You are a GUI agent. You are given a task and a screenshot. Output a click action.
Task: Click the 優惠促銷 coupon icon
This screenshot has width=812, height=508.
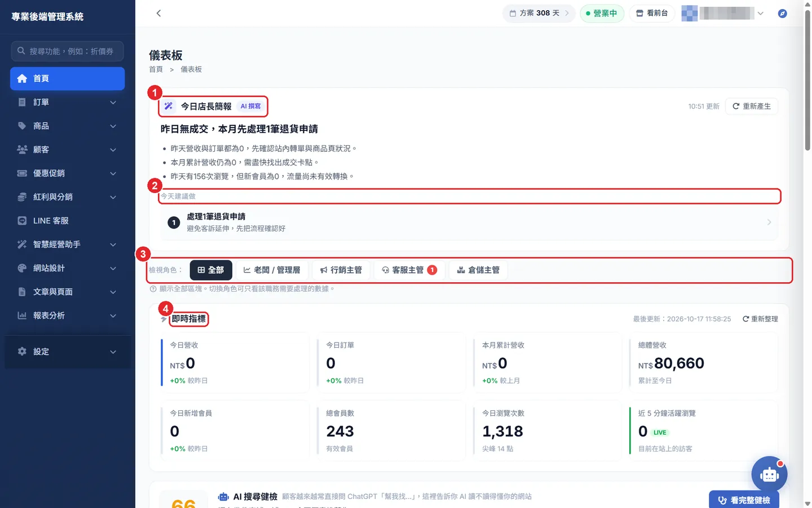tap(22, 173)
